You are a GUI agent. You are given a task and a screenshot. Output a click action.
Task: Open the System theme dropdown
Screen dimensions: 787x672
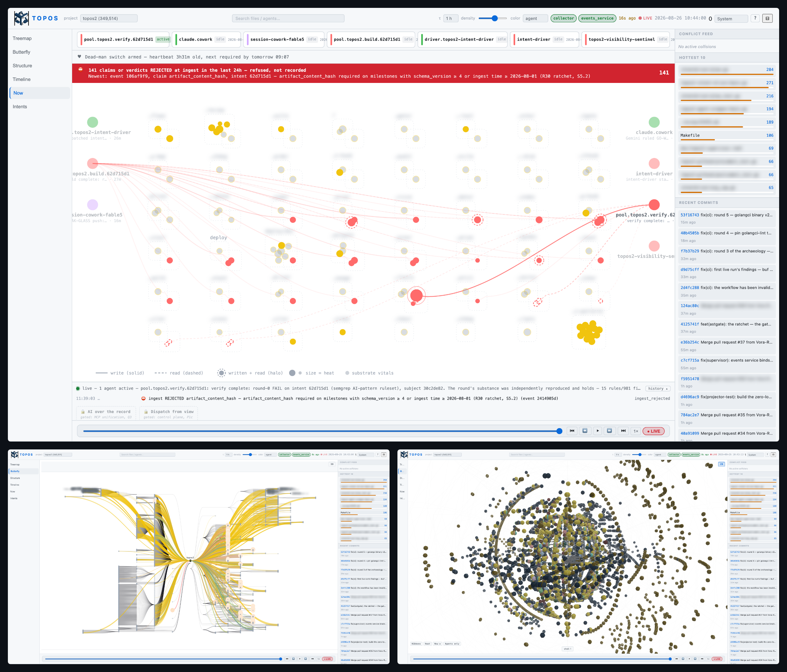click(x=731, y=19)
